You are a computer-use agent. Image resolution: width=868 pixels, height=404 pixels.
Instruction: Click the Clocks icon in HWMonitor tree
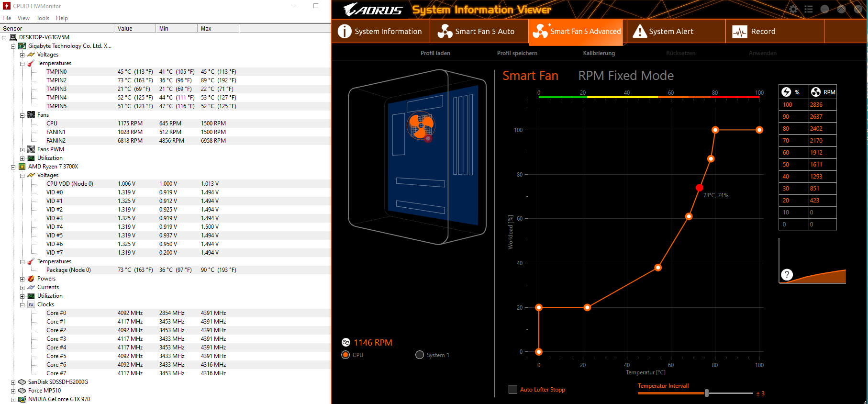[x=31, y=304]
